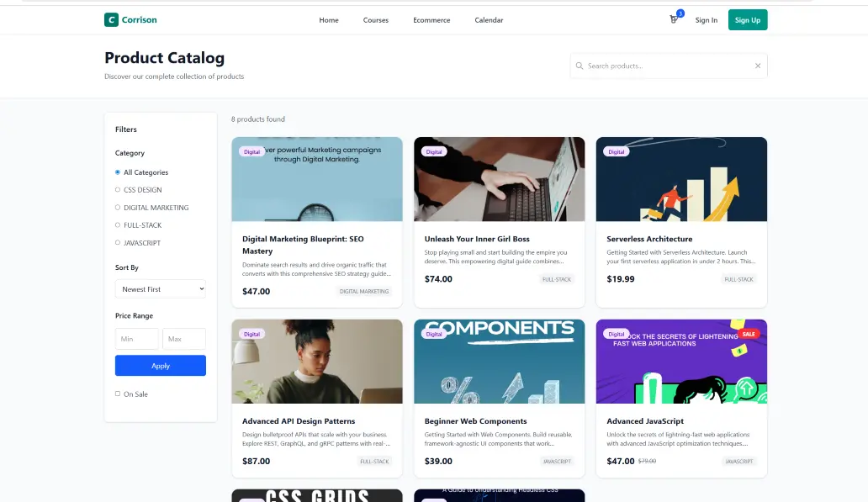
Task: Open the CSS GRIDS product thumbnail
Action: click(x=317, y=495)
